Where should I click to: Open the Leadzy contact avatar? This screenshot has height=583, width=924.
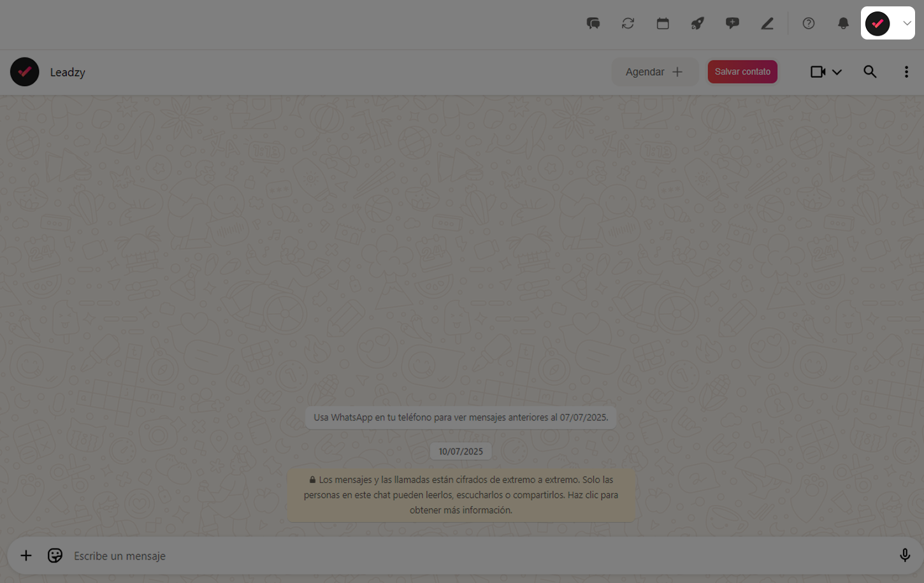point(24,71)
